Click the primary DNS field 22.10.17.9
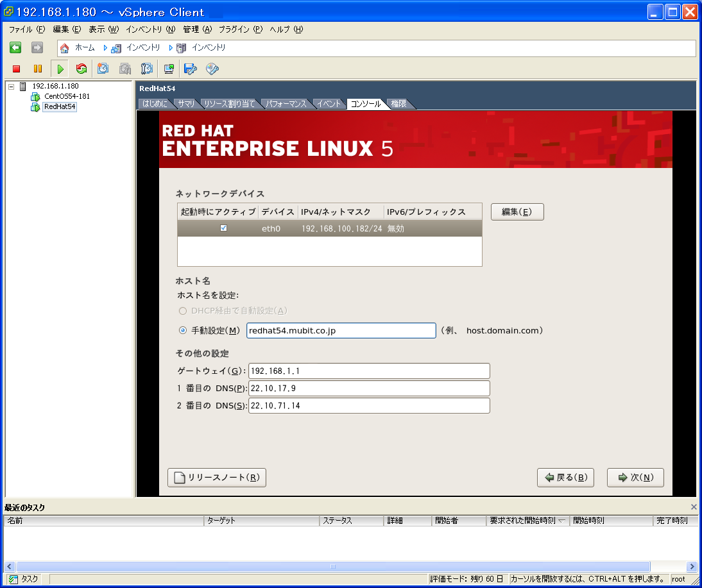Viewport: 702px width, 588px height. click(369, 389)
